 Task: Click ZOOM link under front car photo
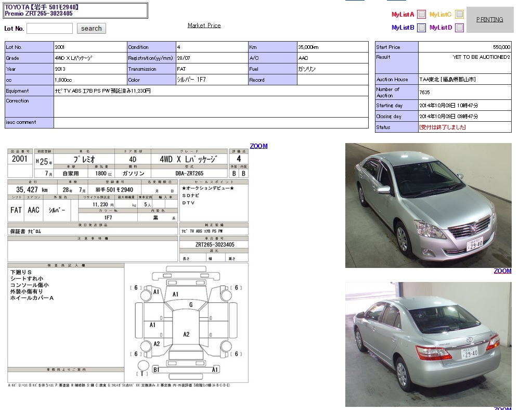click(x=502, y=271)
